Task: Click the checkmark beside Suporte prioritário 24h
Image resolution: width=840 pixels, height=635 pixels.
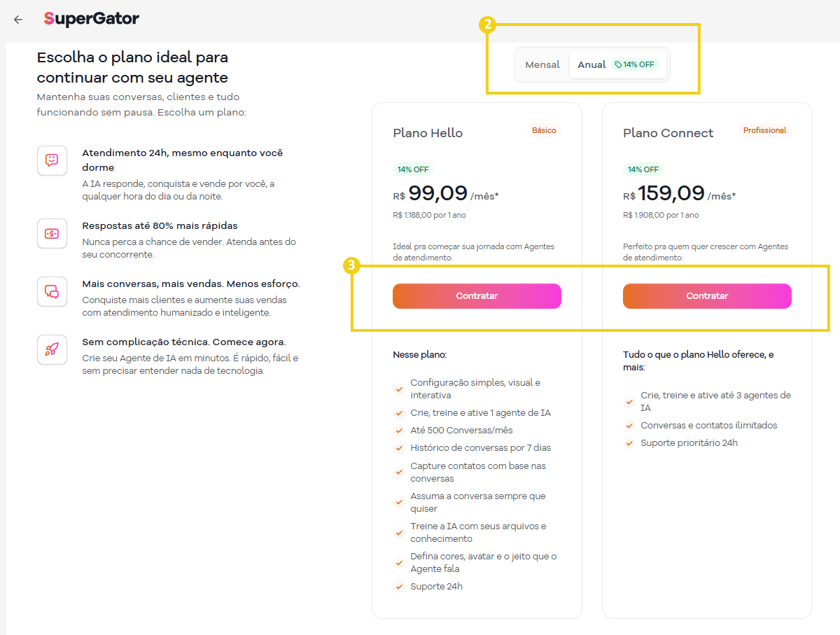Action: 629,443
